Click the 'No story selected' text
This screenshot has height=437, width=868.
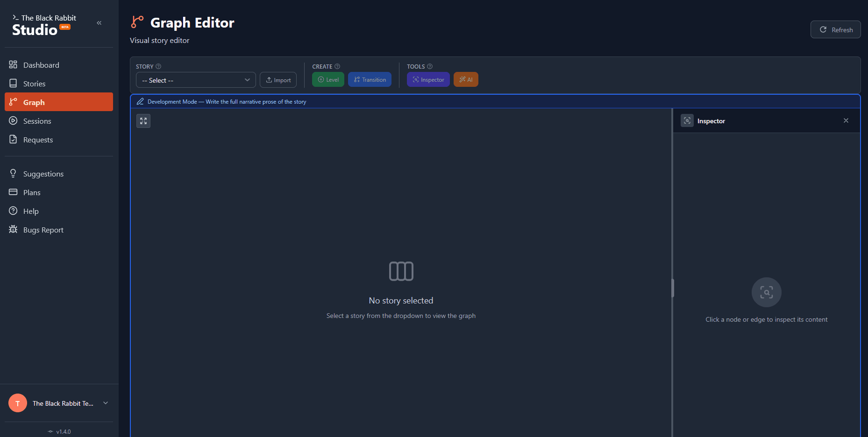click(x=401, y=301)
